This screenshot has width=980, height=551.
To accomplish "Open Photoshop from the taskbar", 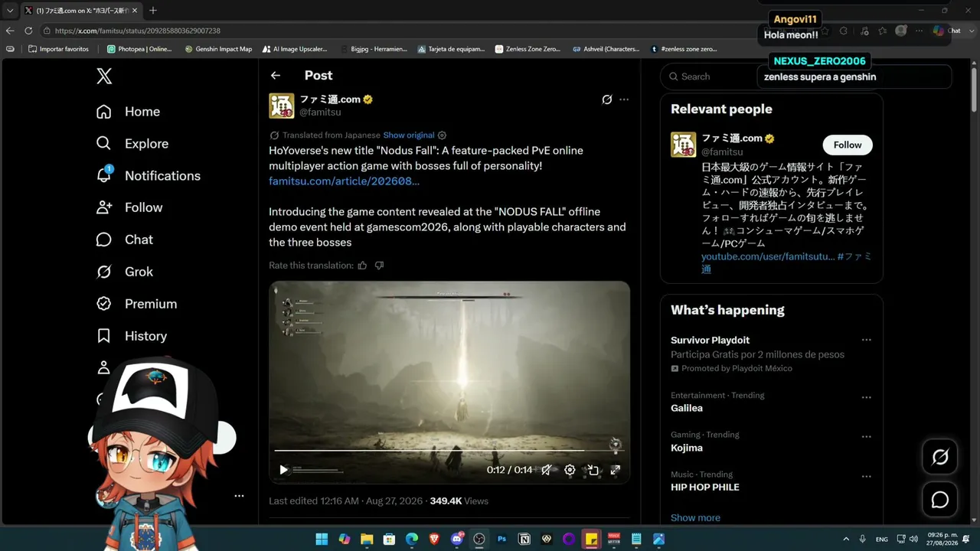I will 502,539.
